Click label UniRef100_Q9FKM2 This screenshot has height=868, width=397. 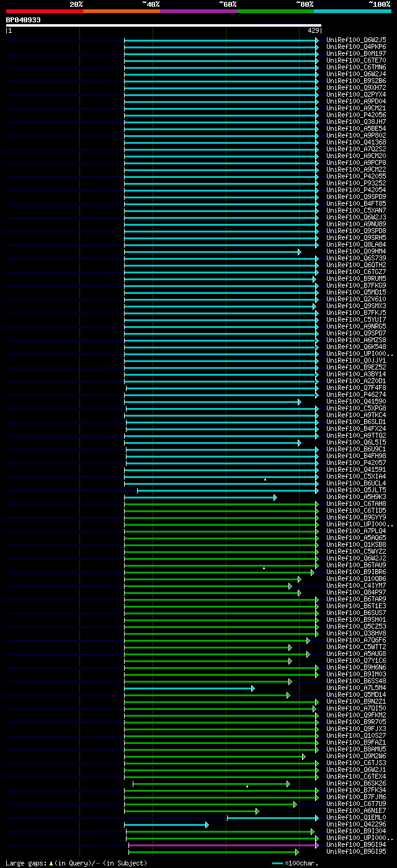click(356, 715)
